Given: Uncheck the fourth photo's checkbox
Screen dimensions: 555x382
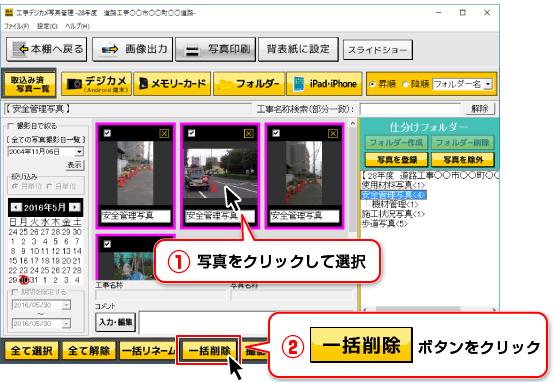Looking at the screenshot, I should click(x=107, y=244).
